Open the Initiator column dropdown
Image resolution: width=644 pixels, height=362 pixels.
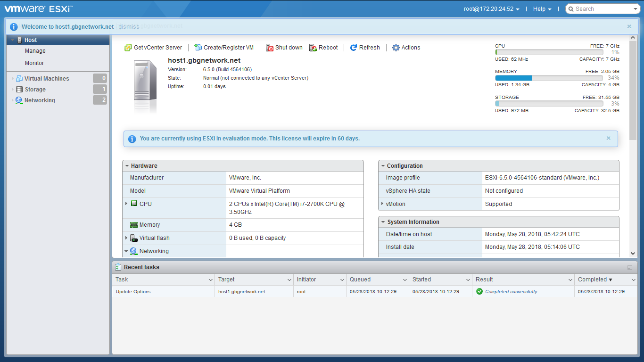[x=342, y=280]
